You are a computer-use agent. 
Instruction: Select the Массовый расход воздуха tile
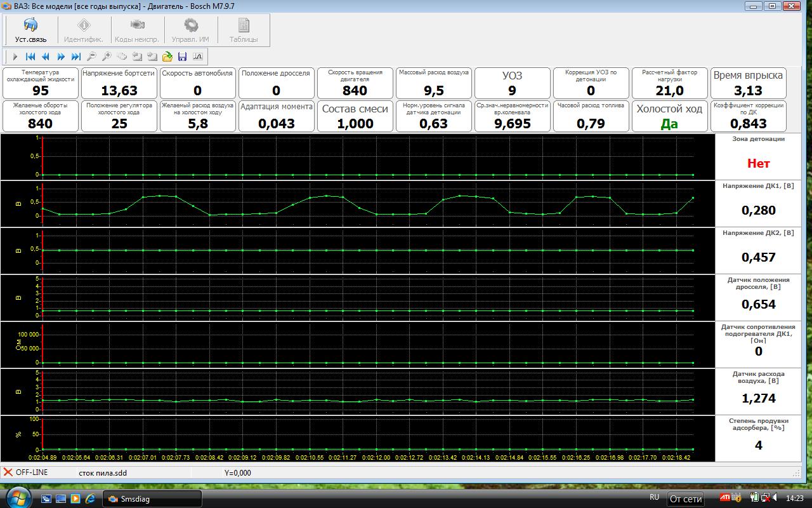click(x=434, y=83)
